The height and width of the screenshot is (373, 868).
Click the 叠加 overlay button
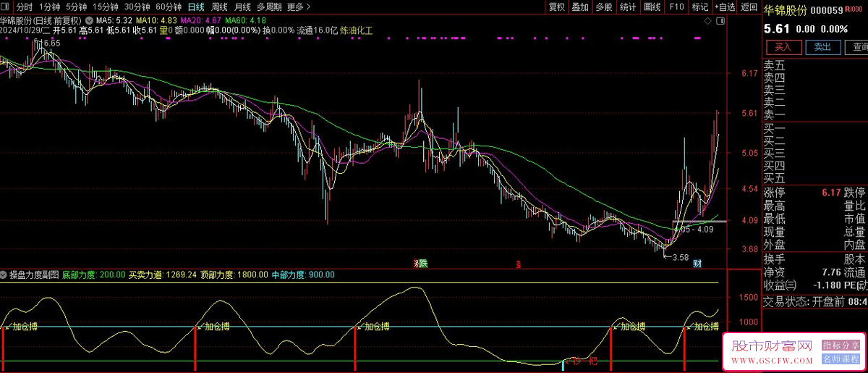click(x=580, y=7)
